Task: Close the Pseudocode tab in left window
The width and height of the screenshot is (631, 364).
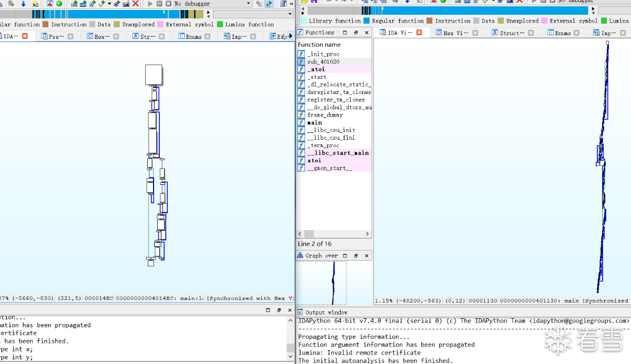Action: pyautogui.click(x=70, y=36)
